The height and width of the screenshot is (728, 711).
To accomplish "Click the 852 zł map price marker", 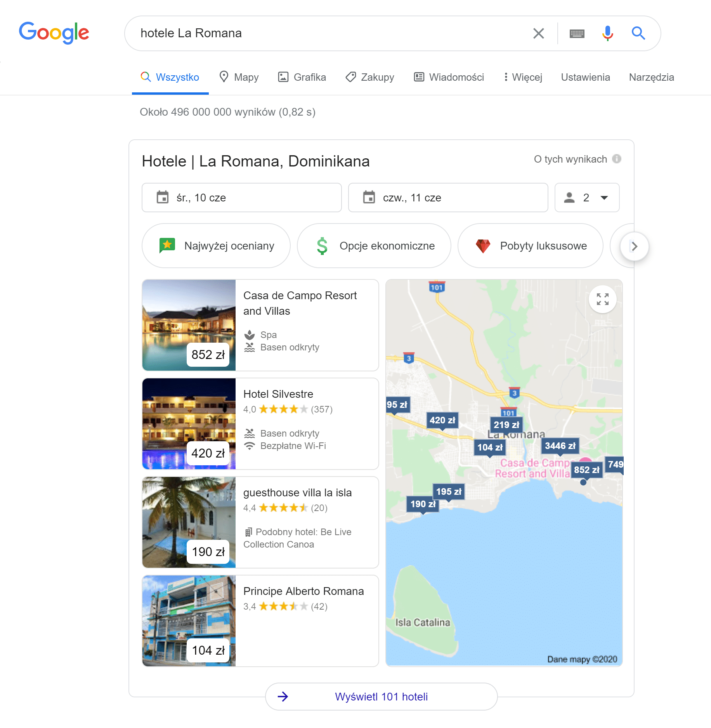I will point(587,470).
